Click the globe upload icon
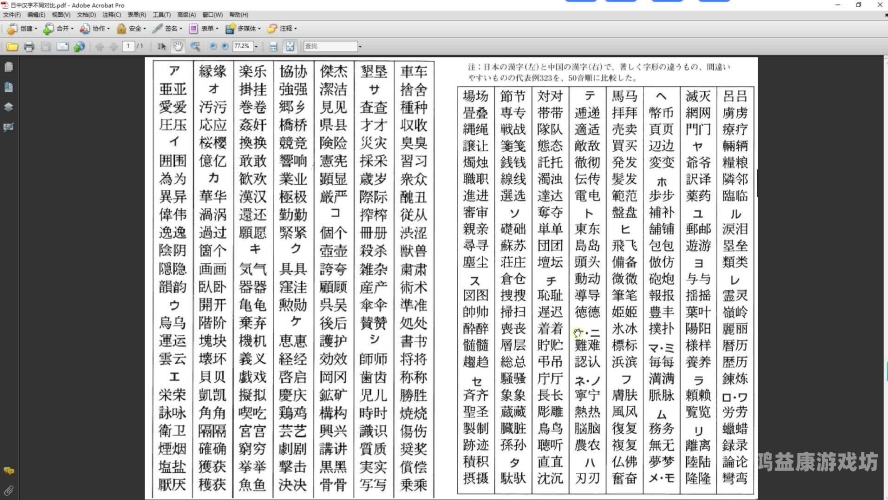This screenshot has width=888, height=500. click(x=79, y=46)
